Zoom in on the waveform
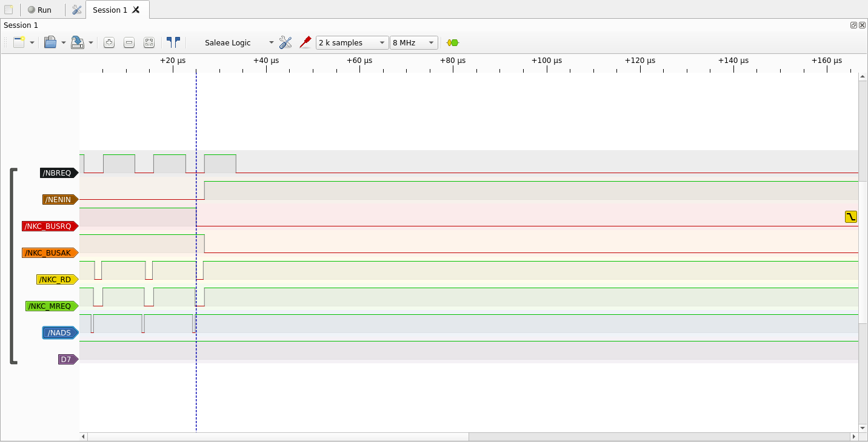The height and width of the screenshot is (442, 868). tap(109, 42)
